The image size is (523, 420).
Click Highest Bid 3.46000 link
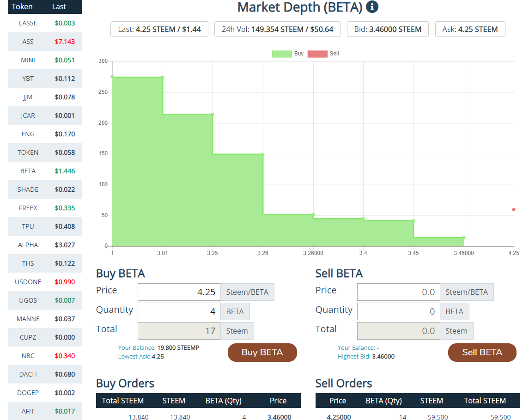[366, 357]
